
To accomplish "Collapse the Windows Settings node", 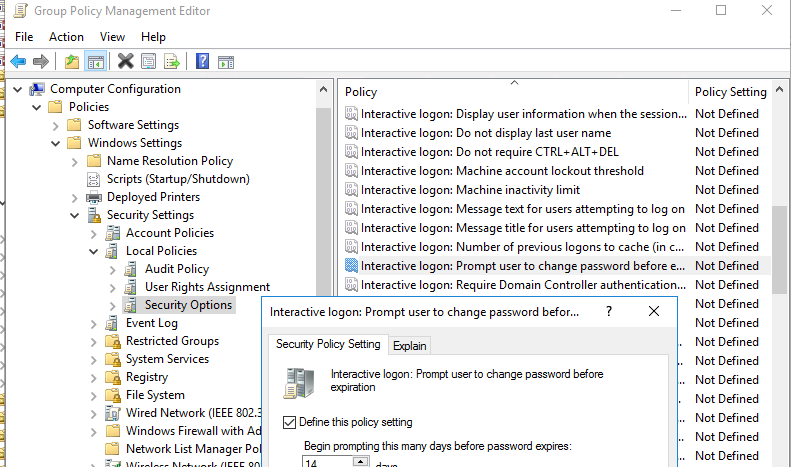I will 55,144.
